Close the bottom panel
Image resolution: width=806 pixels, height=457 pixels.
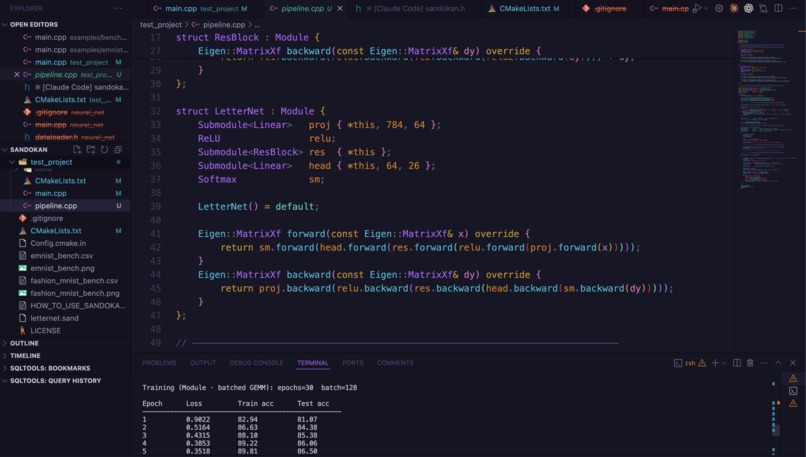click(793, 363)
